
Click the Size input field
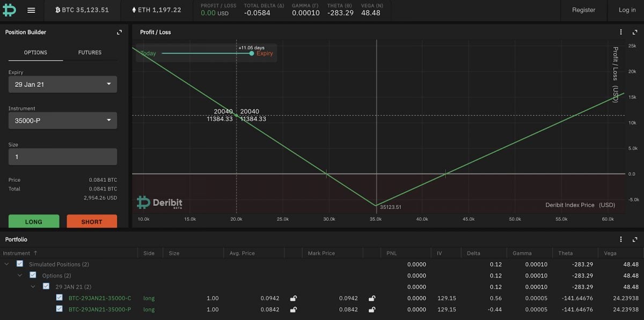(62, 156)
